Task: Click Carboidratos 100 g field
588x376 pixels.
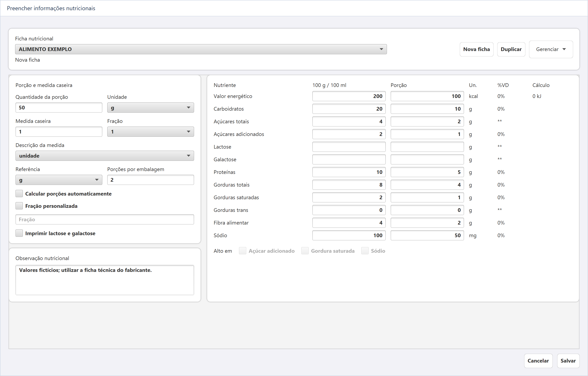Action: tap(349, 109)
